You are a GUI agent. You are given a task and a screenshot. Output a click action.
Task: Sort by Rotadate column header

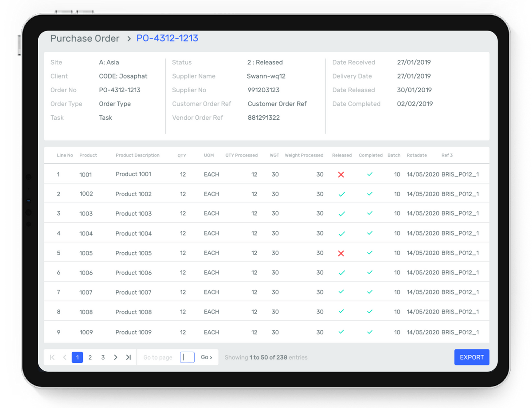point(417,156)
